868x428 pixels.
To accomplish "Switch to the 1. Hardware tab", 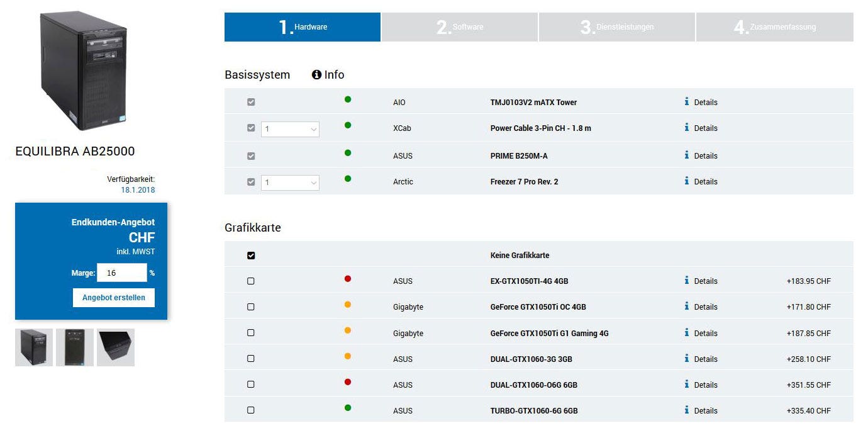I will tap(303, 27).
